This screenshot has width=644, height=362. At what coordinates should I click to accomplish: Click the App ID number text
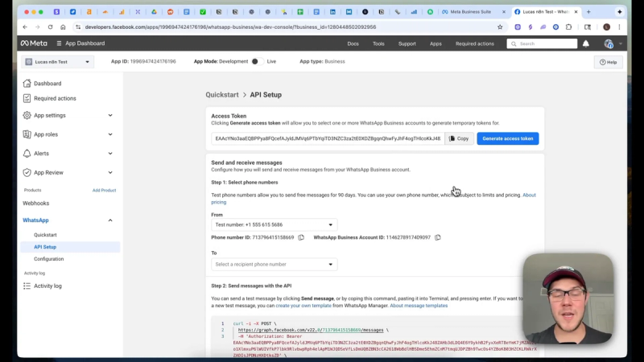point(153,62)
